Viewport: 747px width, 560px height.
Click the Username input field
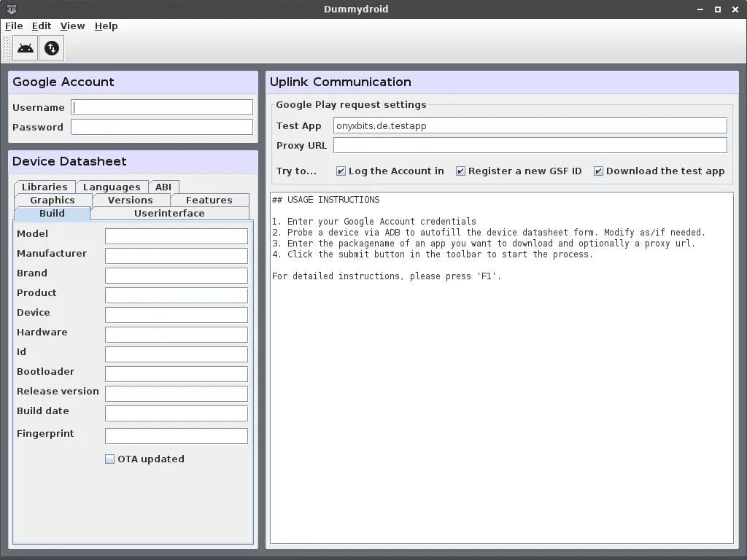[161, 107]
